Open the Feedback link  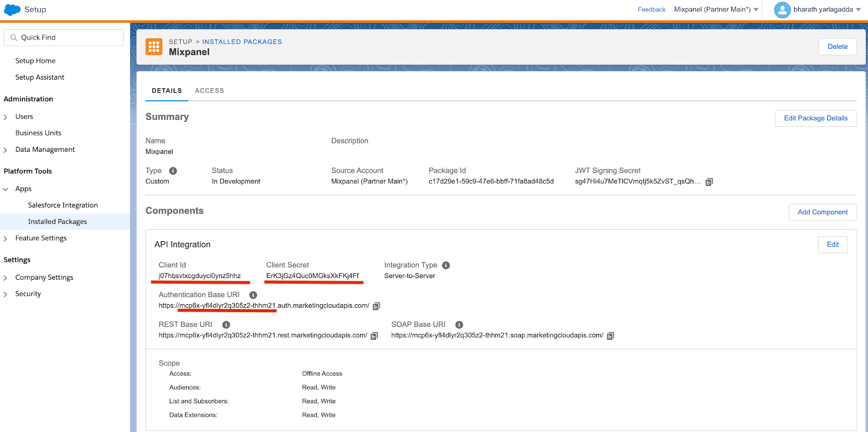tap(652, 10)
